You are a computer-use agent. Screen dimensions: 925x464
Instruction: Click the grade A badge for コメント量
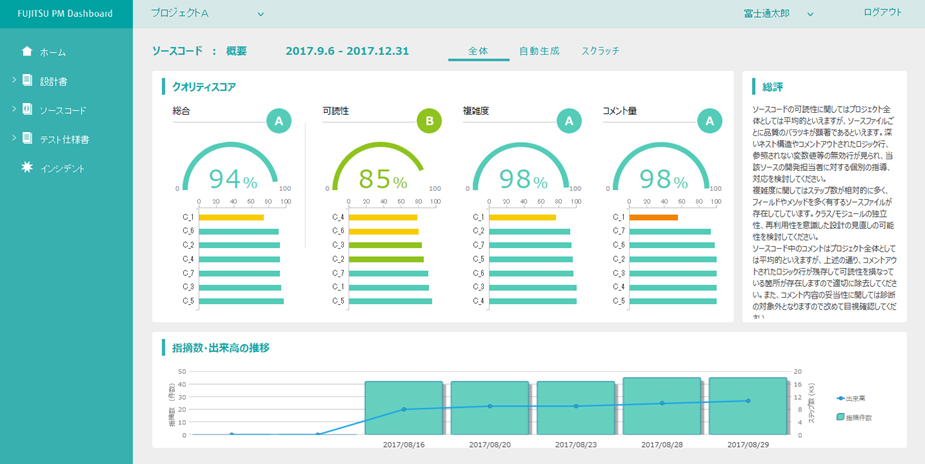[x=709, y=121]
